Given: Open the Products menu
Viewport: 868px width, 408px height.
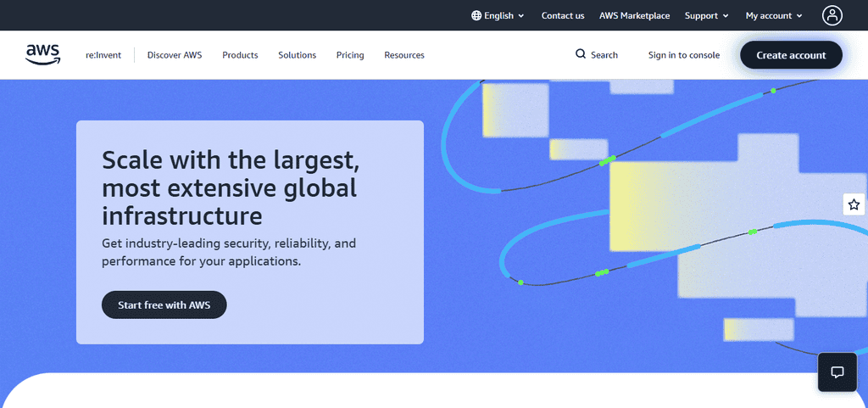Looking at the screenshot, I should point(240,55).
